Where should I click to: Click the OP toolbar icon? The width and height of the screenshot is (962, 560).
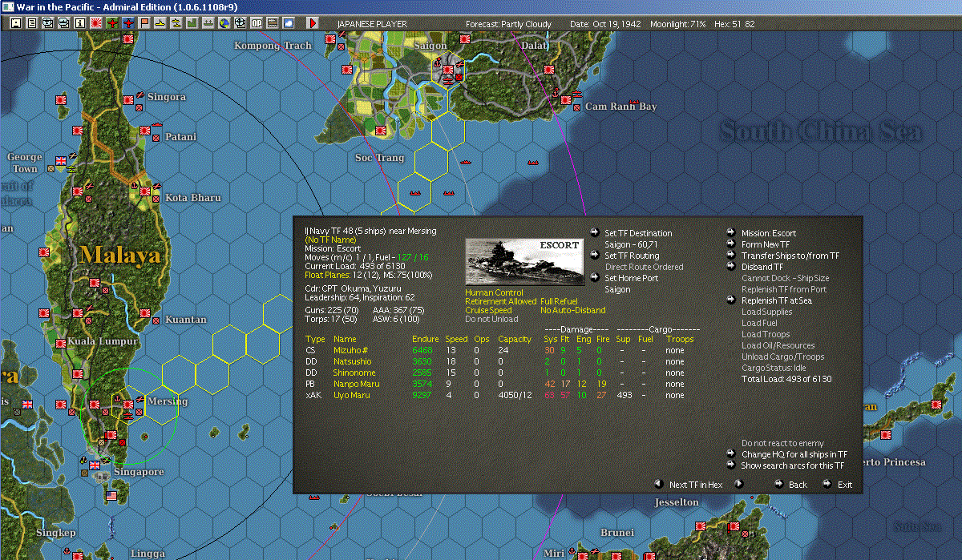pyautogui.click(x=257, y=23)
